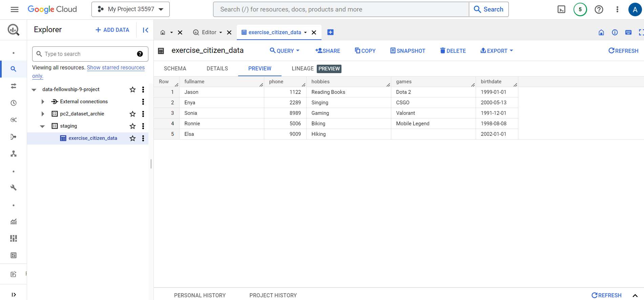Select the SQL workspace search icon in sidebar

[x=14, y=69]
